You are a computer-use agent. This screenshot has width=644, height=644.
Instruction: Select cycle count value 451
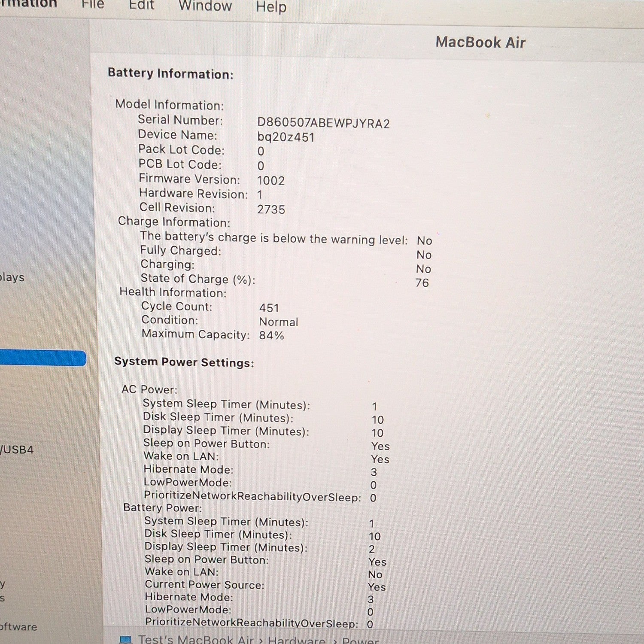coord(269,308)
